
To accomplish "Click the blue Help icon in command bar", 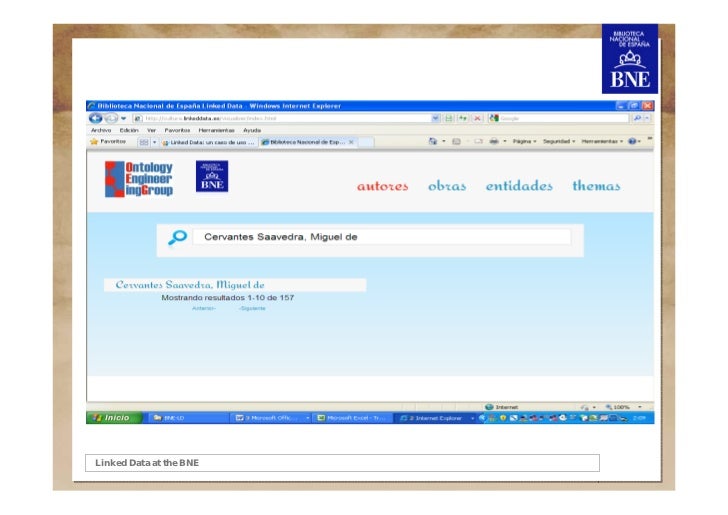I will [632, 141].
